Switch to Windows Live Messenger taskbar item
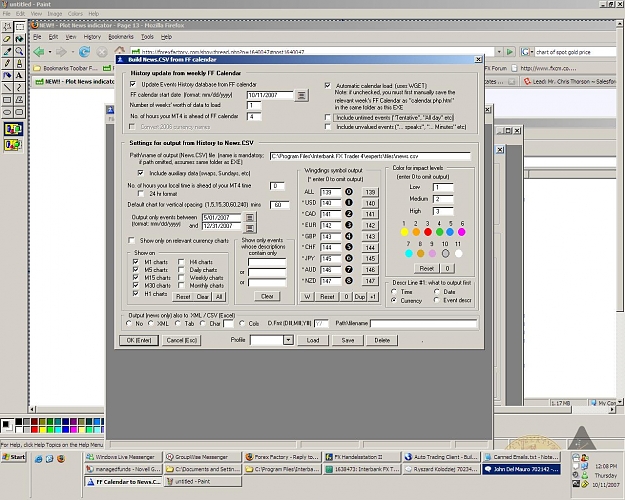Viewport: 625px width, 500px height. click(124, 457)
